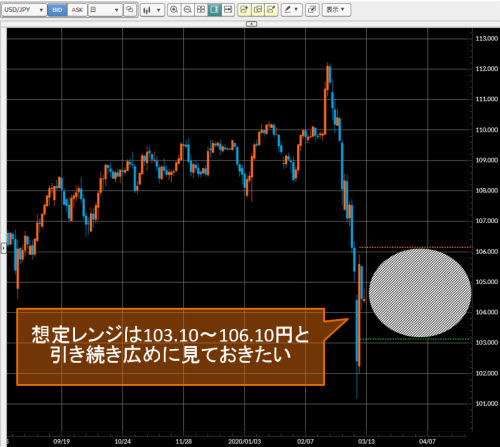Click the 103,000 price axis label
Screen dimensions: 500x447
tap(487, 343)
